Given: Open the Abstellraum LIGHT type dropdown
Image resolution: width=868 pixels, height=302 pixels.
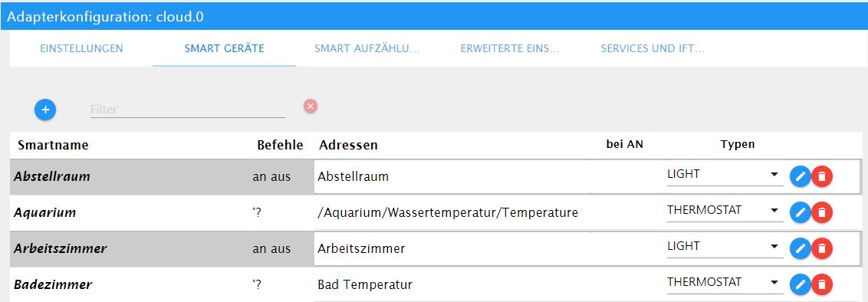Looking at the screenshot, I should click(725, 176).
